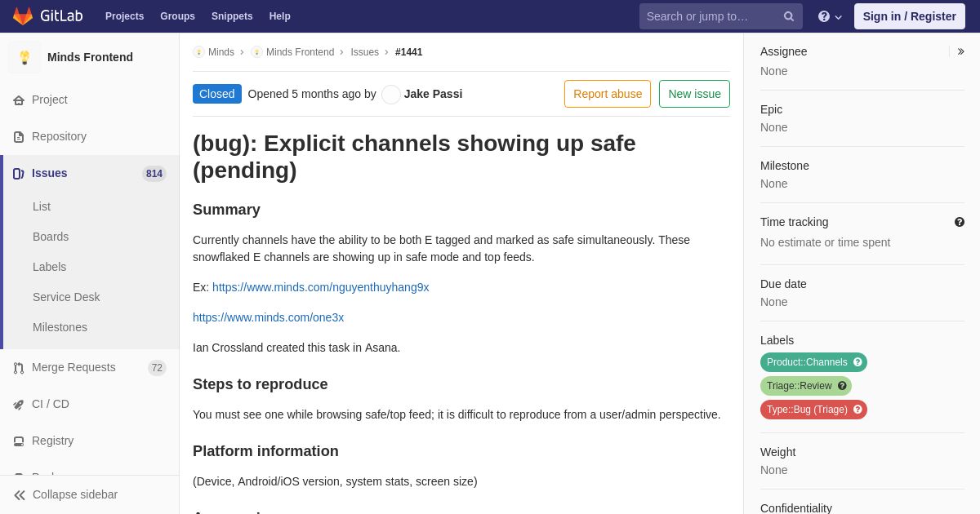Click the Time tracking help icon
Image resolution: width=980 pixels, height=514 pixels.
[x=960, y=222]
